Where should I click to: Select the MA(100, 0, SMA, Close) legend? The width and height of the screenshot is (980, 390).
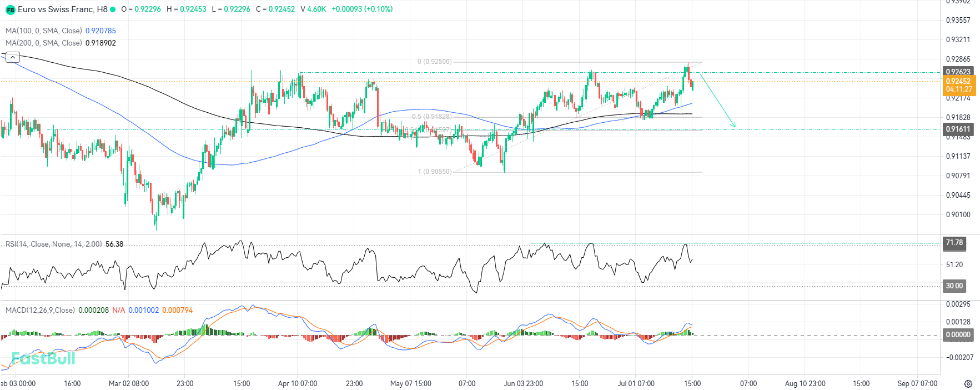(x=44, y=31)
